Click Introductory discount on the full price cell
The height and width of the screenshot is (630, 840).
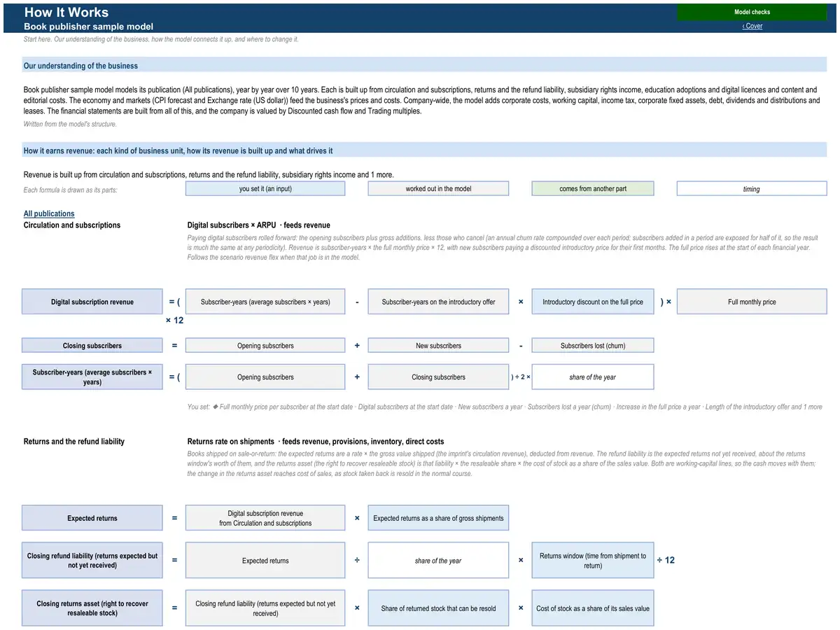(x=593, y=302)
